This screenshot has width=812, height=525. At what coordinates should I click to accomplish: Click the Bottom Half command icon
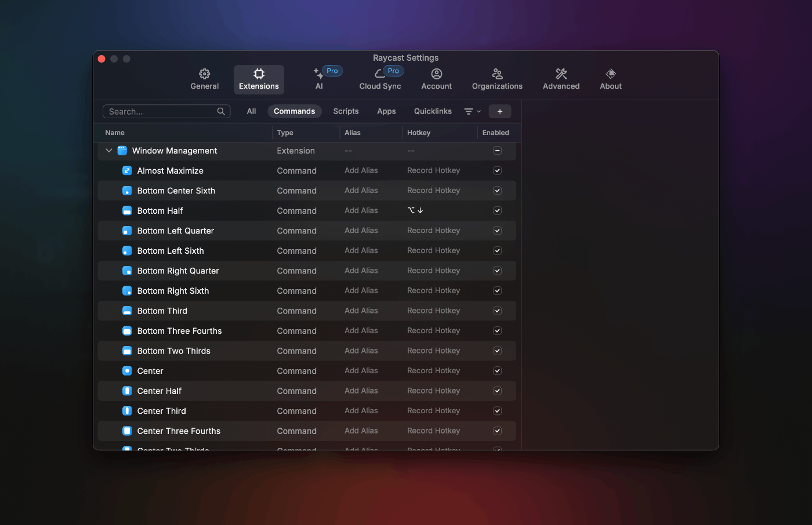click(x=127, y=211)
